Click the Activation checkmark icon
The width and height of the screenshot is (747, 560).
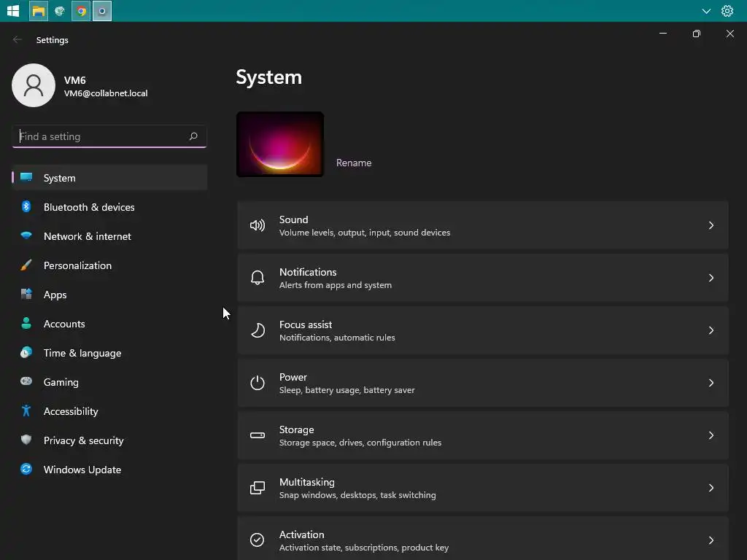tap(258, 540)
